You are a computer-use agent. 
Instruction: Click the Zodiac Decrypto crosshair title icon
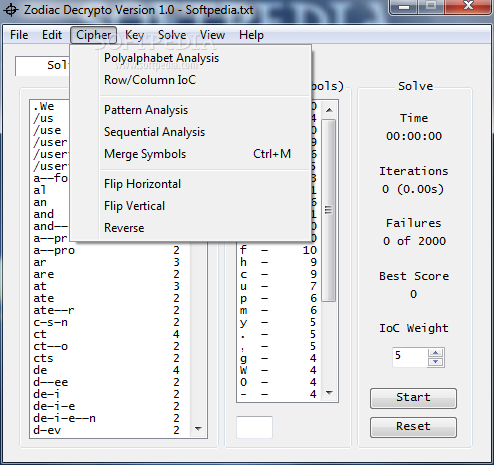point(11,10)
